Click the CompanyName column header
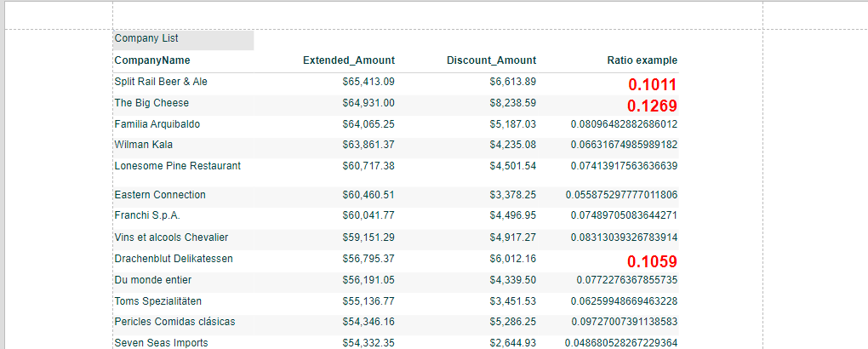Viewport: 868px width, 349px height. point(152,60)
